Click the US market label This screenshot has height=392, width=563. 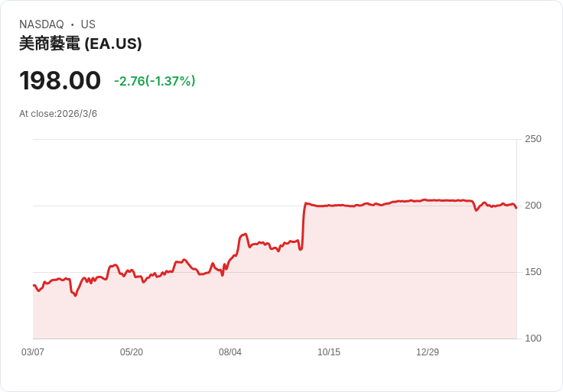point(88,24)
